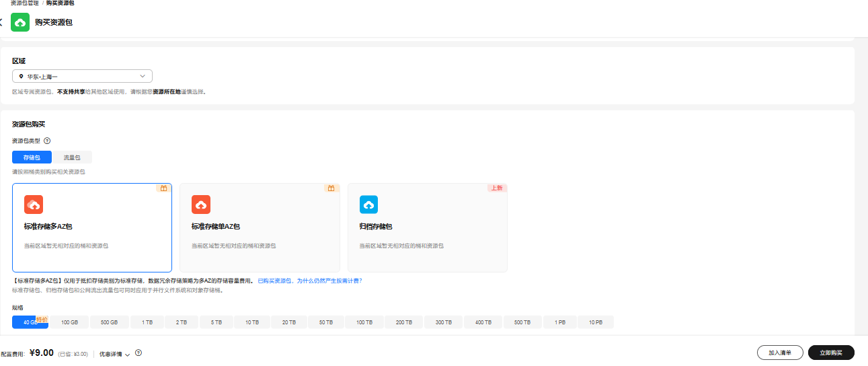Click 购买资源包 breadcrumb item
The width and height of the screenshot is (868, 366).
point(60,3)
